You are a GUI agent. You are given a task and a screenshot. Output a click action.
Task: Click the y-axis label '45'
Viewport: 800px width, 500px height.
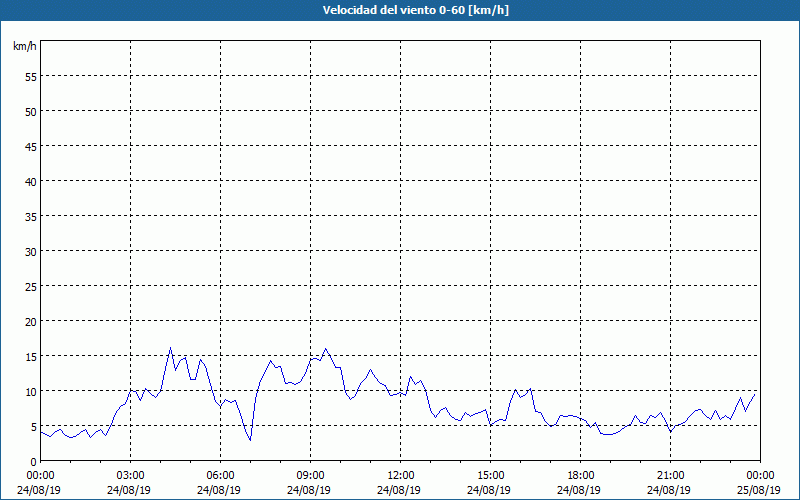click(x=31, y=146)
